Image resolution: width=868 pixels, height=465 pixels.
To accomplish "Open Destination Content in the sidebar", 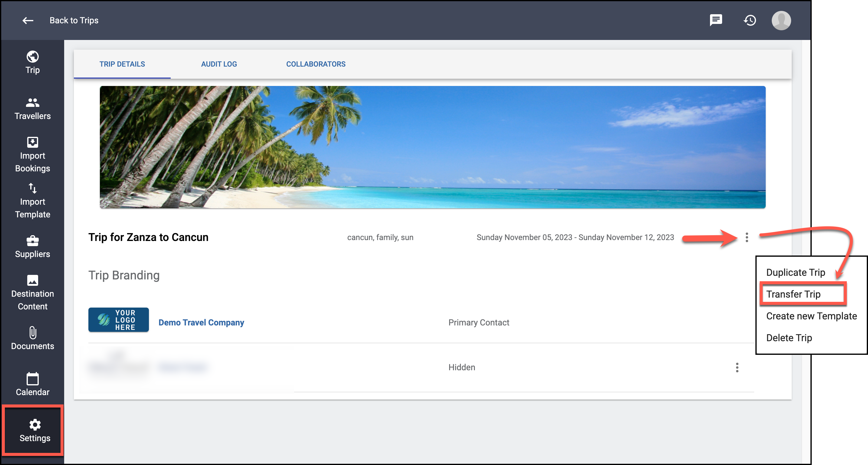I will [x=33, y=292].
